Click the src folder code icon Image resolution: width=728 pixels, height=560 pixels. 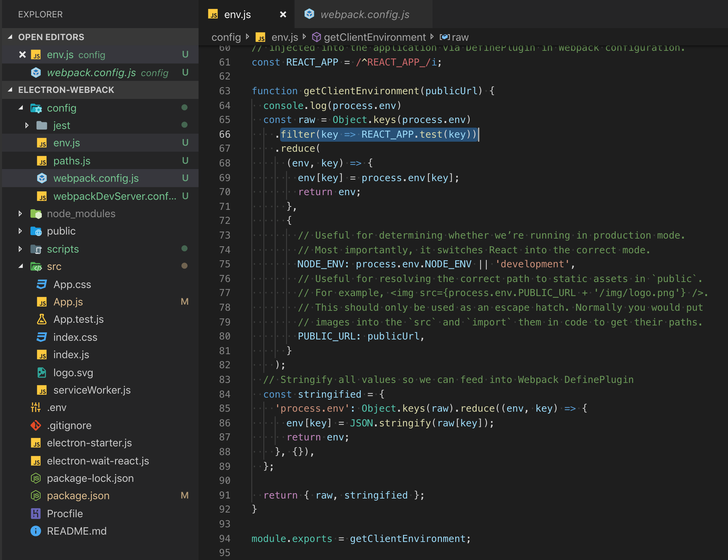(x=36, y=267)
